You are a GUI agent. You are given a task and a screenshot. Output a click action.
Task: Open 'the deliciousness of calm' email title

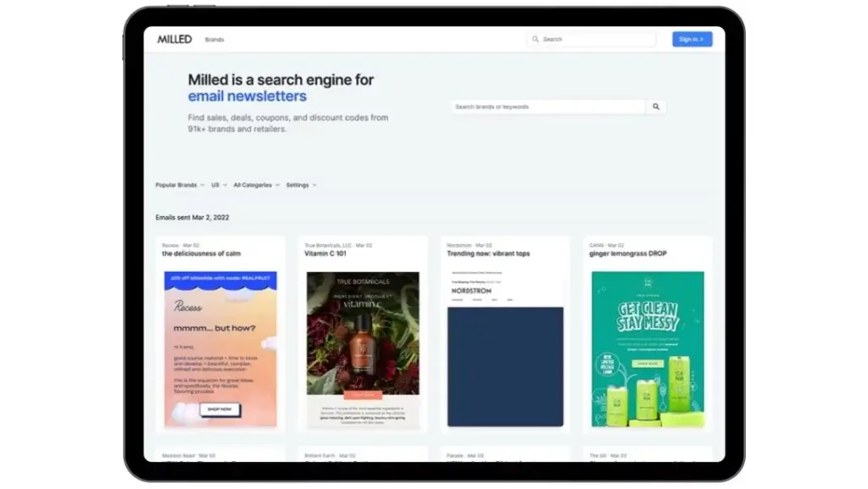coord(201,253)
